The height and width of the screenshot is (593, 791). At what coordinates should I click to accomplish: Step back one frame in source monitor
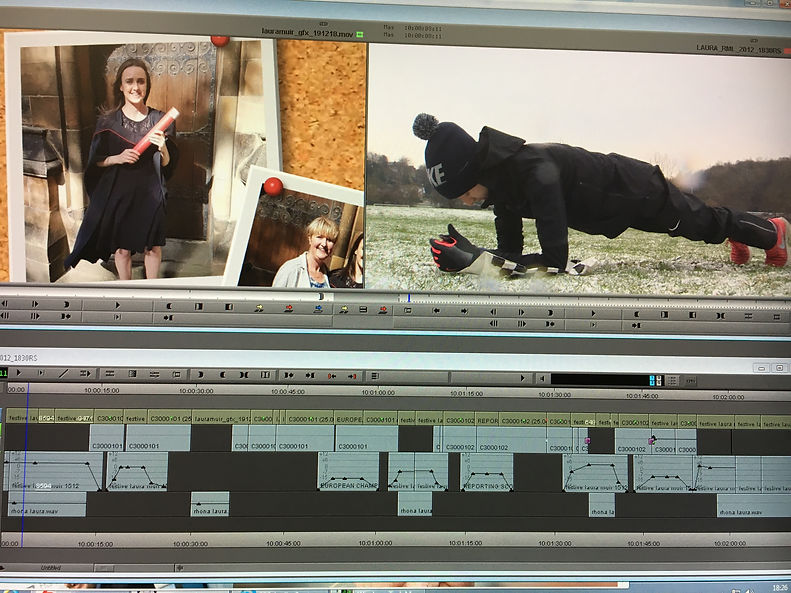[x=5, y=304]
